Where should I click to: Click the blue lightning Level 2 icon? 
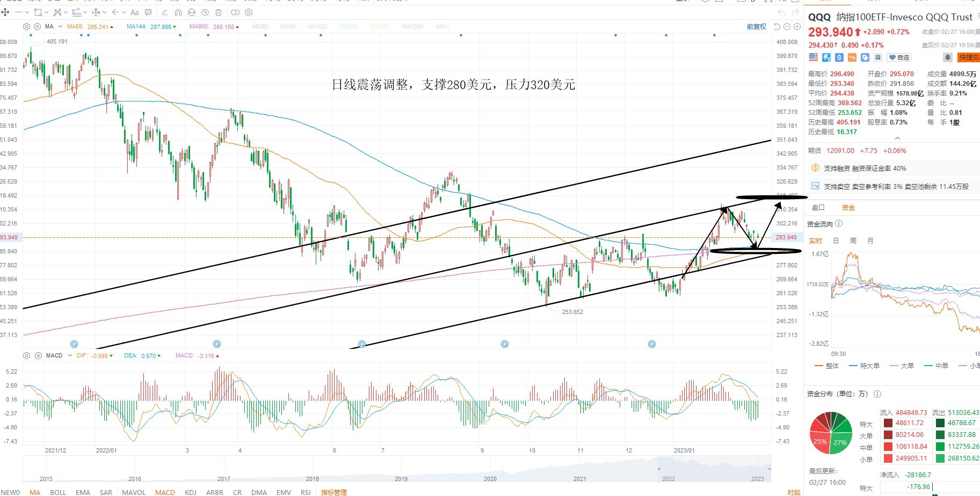[x=826, y=57]
